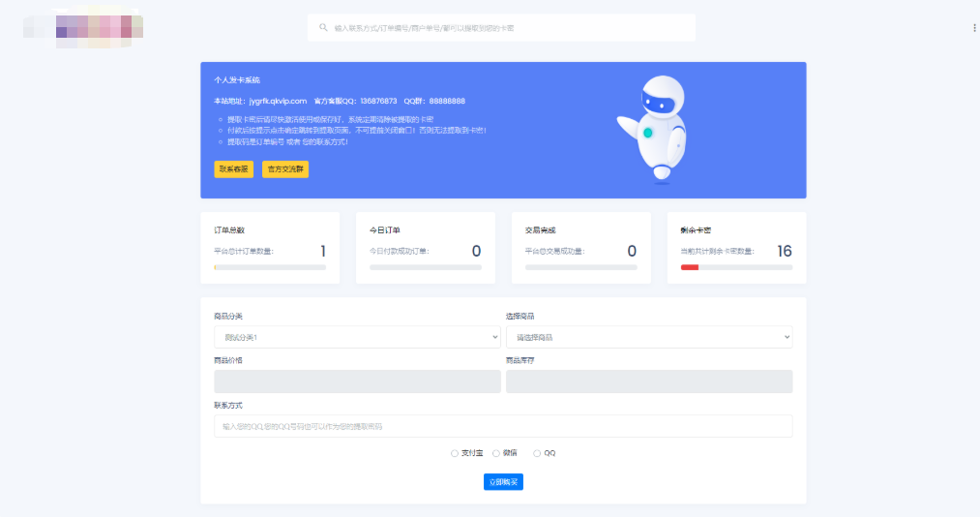Screen dimensions: 980x518
Task: Expand the 商品分类 dropdown showing 测试分类1
Action: coord(357,337)
